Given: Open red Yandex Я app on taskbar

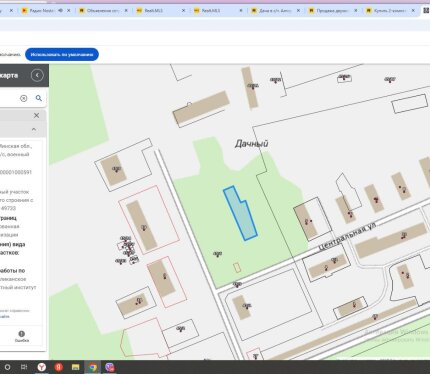Looking at the screenshot, I should [59, 367].
